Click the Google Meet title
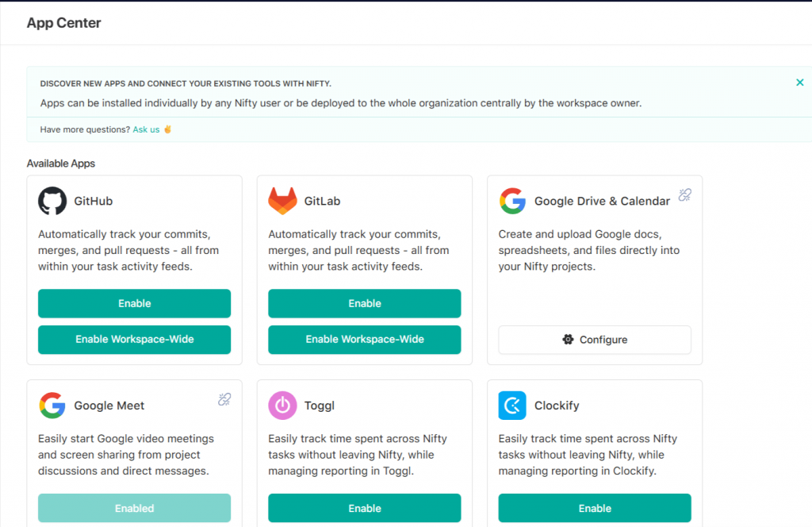 [x=109, y=406]
